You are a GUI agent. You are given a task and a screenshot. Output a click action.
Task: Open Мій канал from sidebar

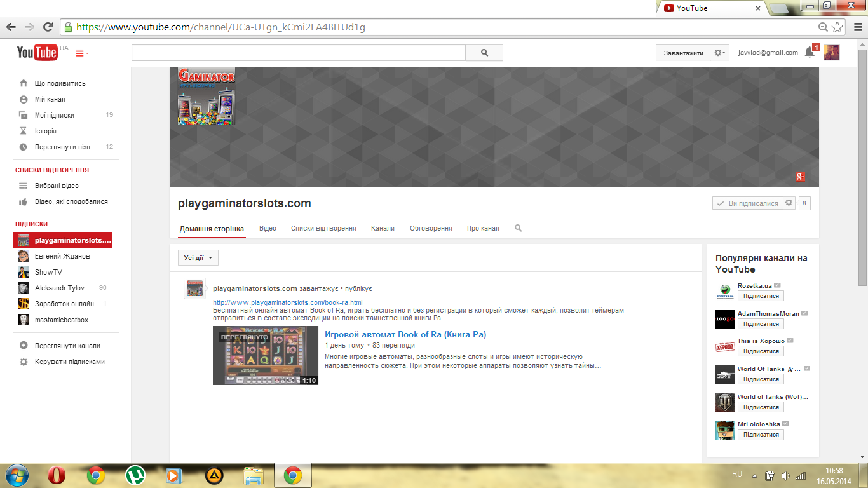tap(50, 99)
